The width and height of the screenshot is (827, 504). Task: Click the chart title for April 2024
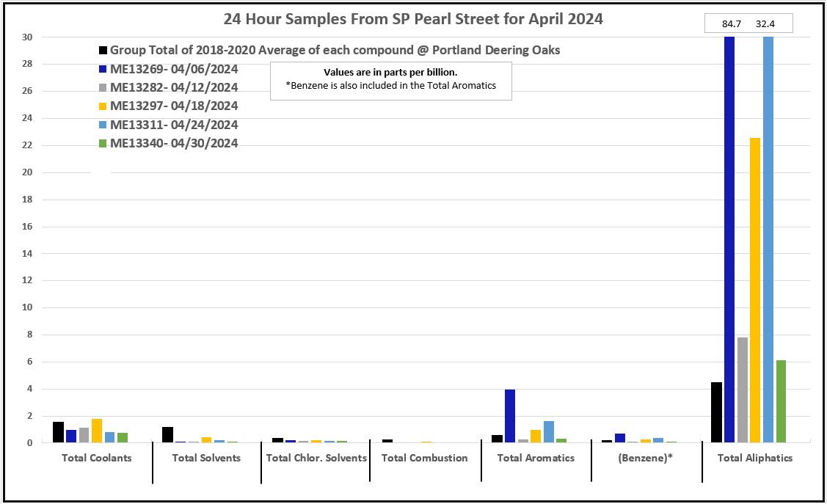click(413, 20)
